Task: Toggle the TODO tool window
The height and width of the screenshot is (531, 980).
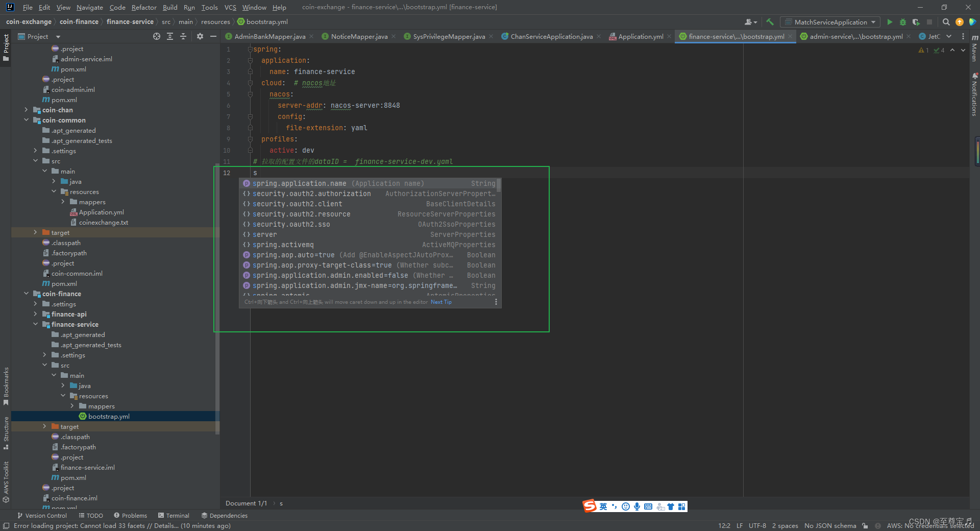Action: [91, 515]
